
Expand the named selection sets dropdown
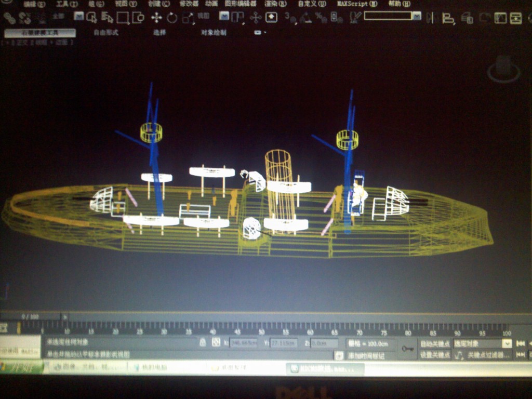[x=417, y=16]
